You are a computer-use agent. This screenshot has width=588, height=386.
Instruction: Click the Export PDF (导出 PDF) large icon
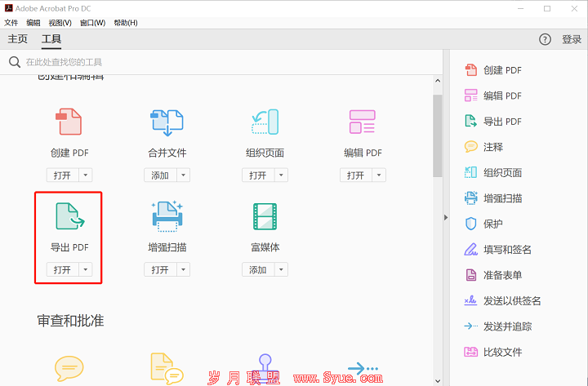(70, 216)
